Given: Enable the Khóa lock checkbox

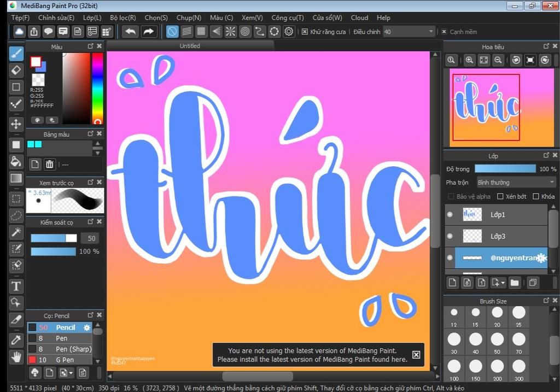Looking at the screenshot, I should (536, 196).
